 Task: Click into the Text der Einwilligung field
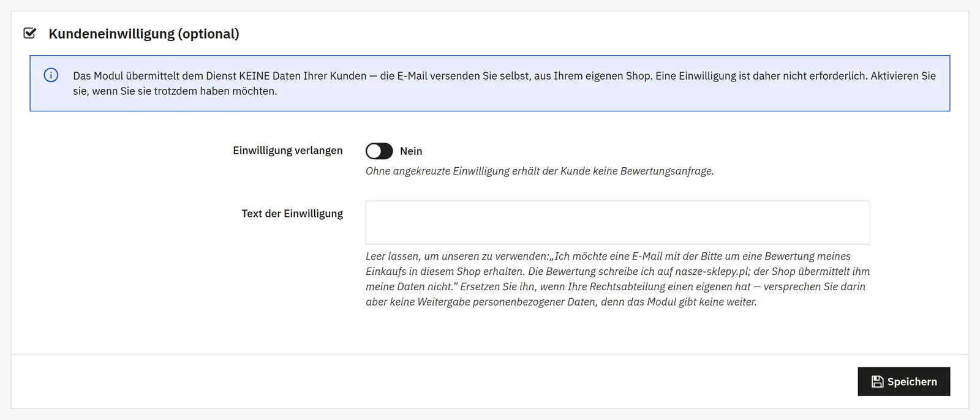point(617,222)
